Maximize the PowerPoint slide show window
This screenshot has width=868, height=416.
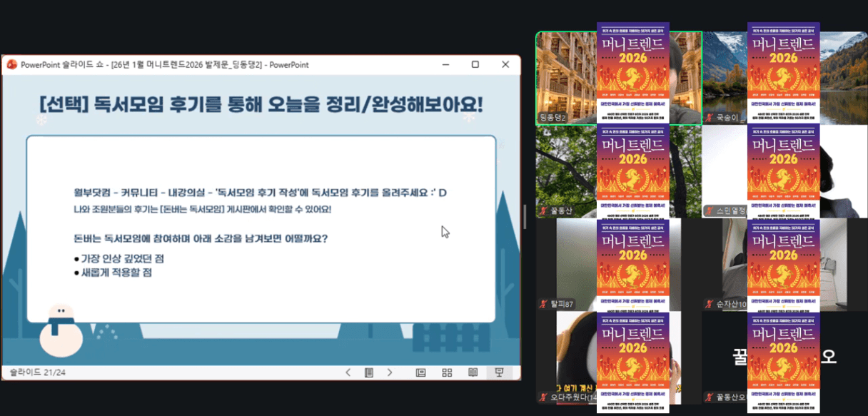pyautogui.click(x=475, y=64)
